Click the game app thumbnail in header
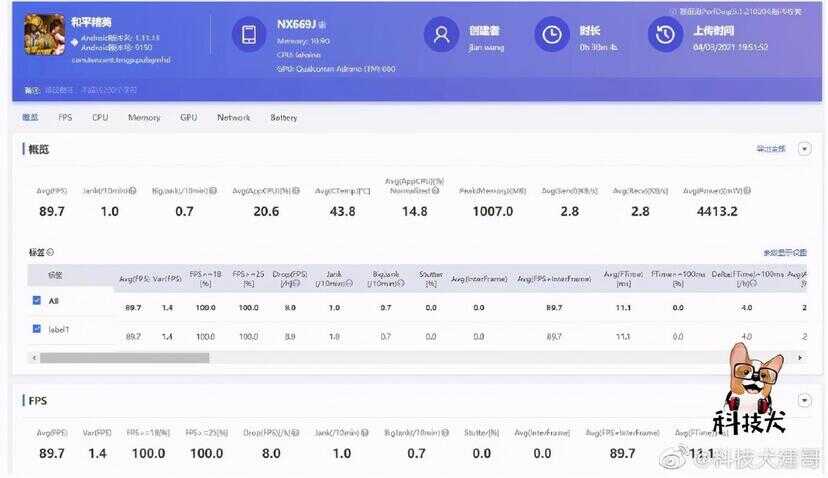Screen dimensions: 828x478 coord(45,34)
